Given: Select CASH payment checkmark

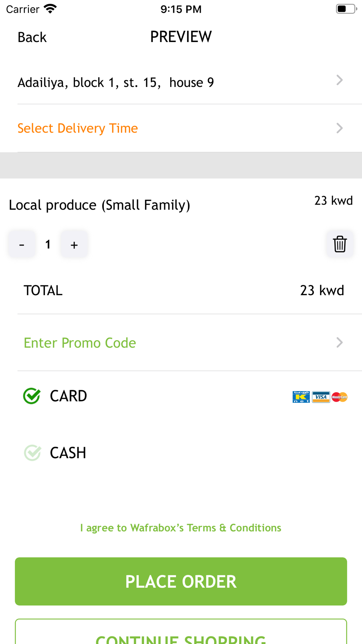Looking at the screenshot, I should pyautogui.click(x=33, y=453).
